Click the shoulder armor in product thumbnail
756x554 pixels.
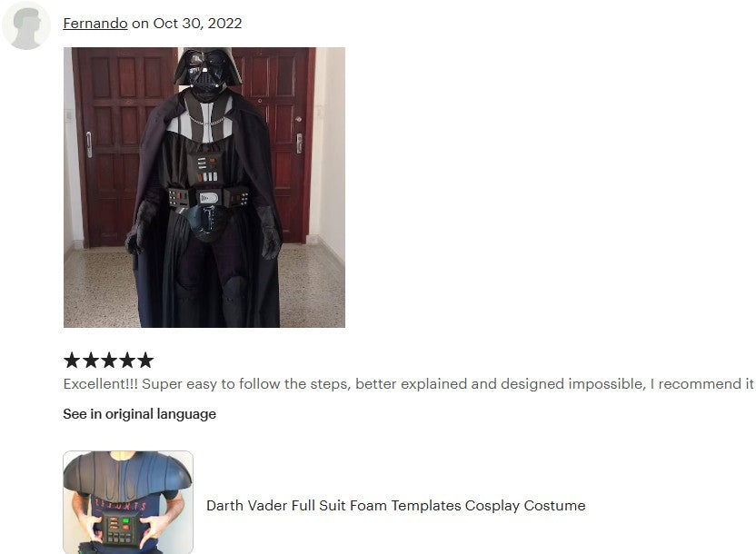pos(127,473)
